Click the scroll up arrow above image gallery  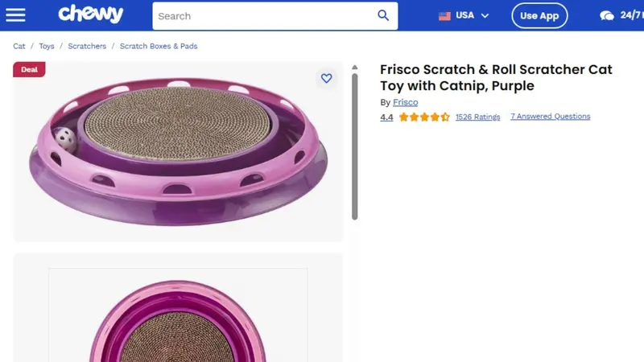coord(355,68)
